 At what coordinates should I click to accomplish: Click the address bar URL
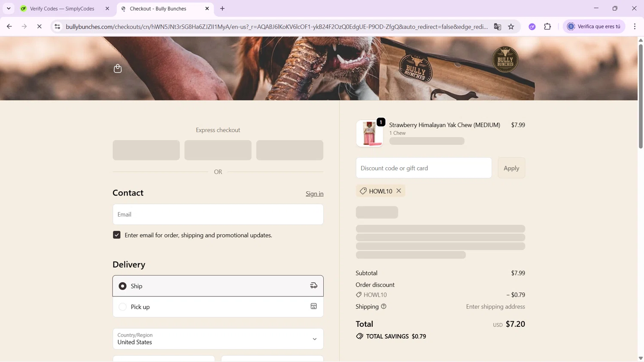pos(277,27)
